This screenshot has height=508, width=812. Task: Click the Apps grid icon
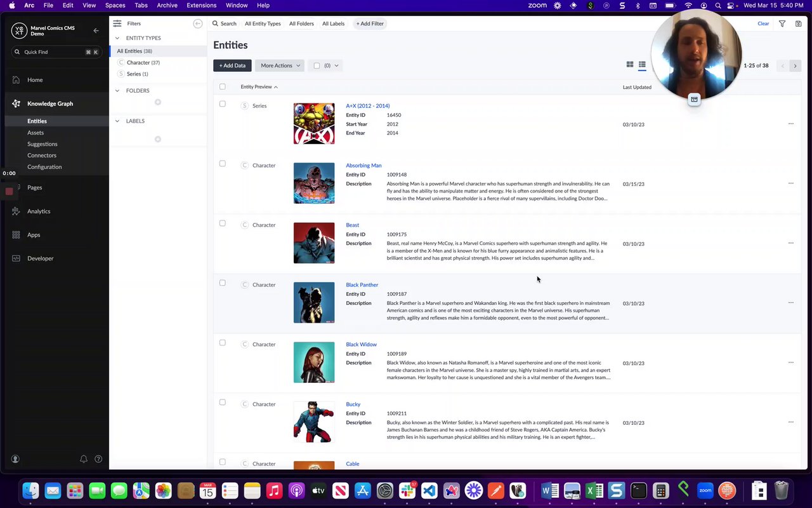(x=16, y=235)
